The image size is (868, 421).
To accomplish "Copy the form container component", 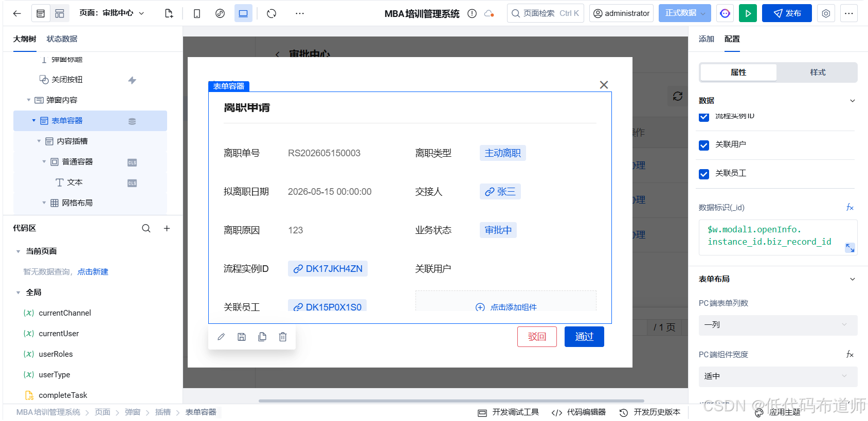I will (x=262, y=337).
